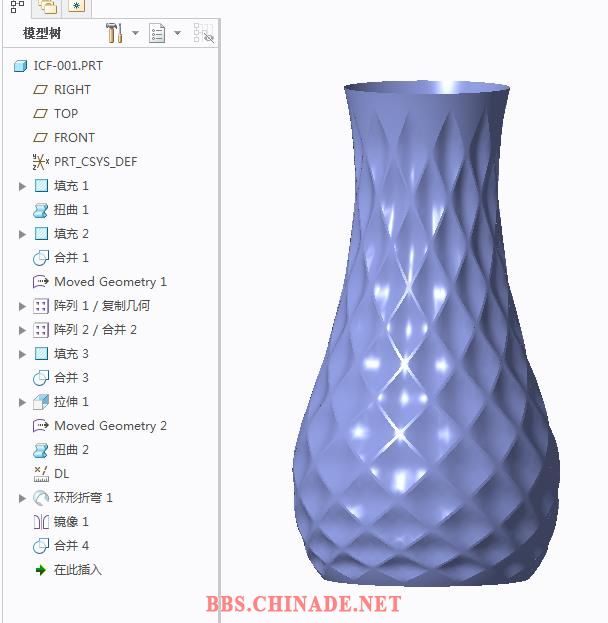608x623 pixels.
Task: Select the Moved Geometry 1 icon
Action: [x=41, y=282]
